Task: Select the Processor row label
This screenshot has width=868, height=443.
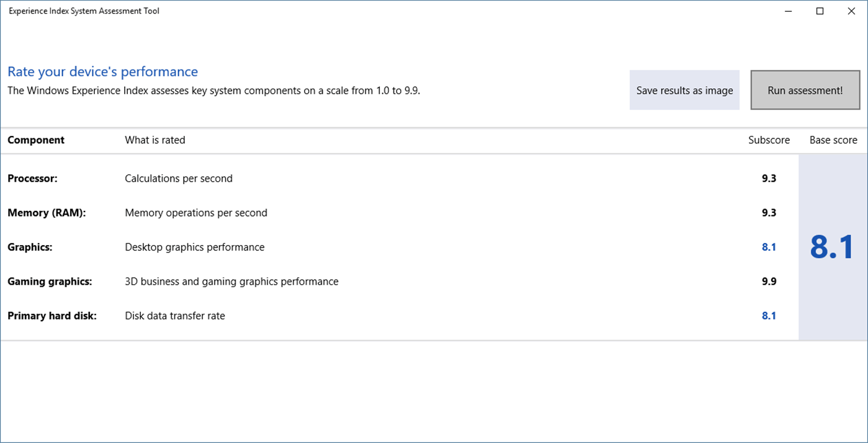Action: (x=32, y=179)
